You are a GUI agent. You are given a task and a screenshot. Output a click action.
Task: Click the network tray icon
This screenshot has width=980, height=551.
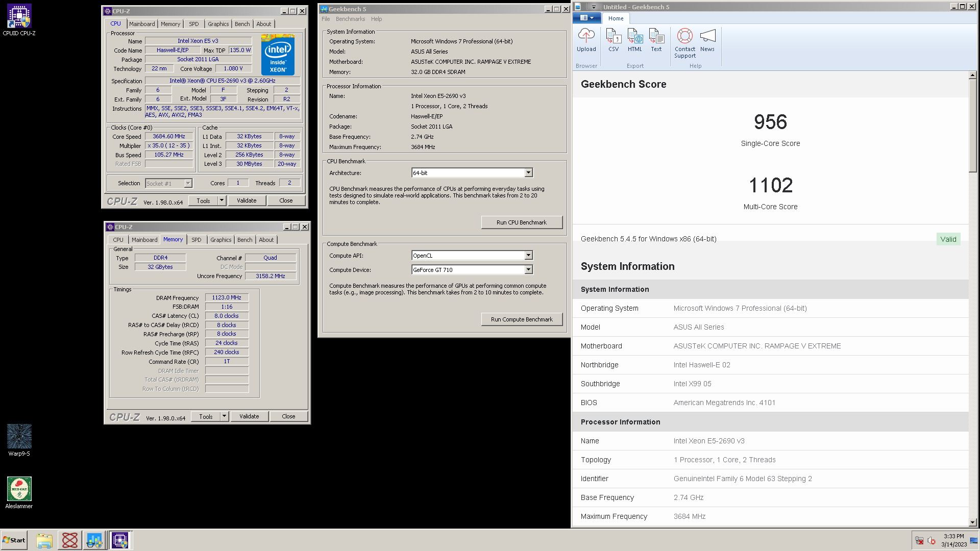click(919, 541)
